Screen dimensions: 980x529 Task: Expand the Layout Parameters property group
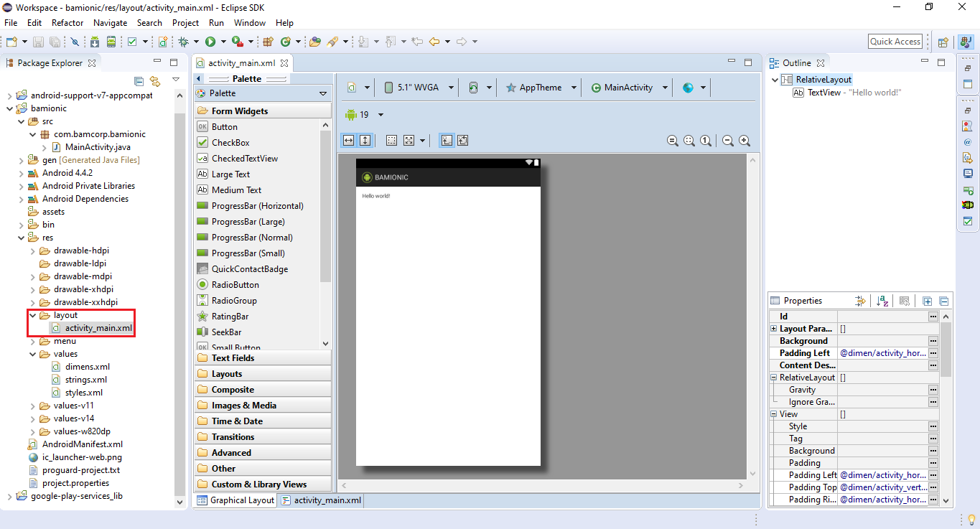tap(774, 329)
